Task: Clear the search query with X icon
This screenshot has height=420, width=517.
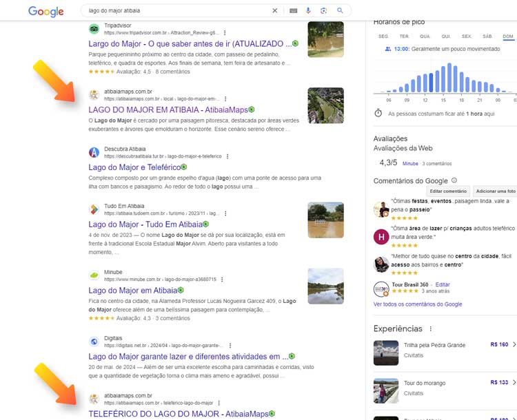Action: [274, 10]
